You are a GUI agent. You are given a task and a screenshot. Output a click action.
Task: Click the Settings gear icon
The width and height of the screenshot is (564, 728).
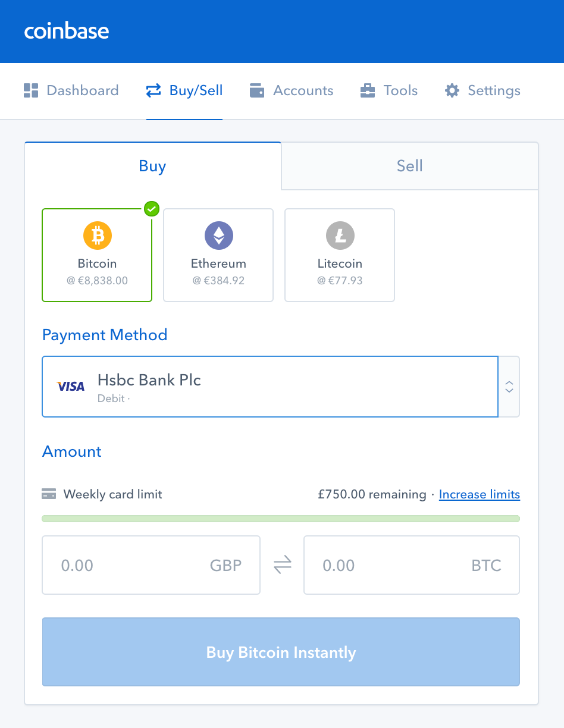click(452, 90)
